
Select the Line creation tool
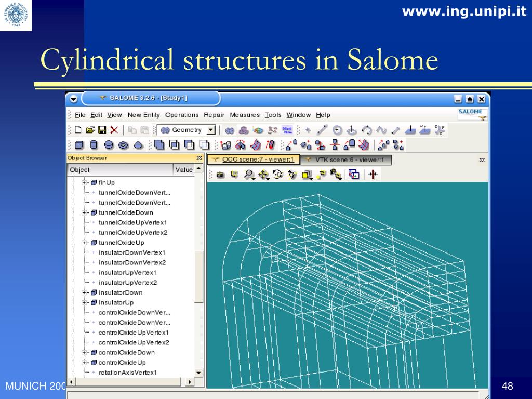pos(322,130)
